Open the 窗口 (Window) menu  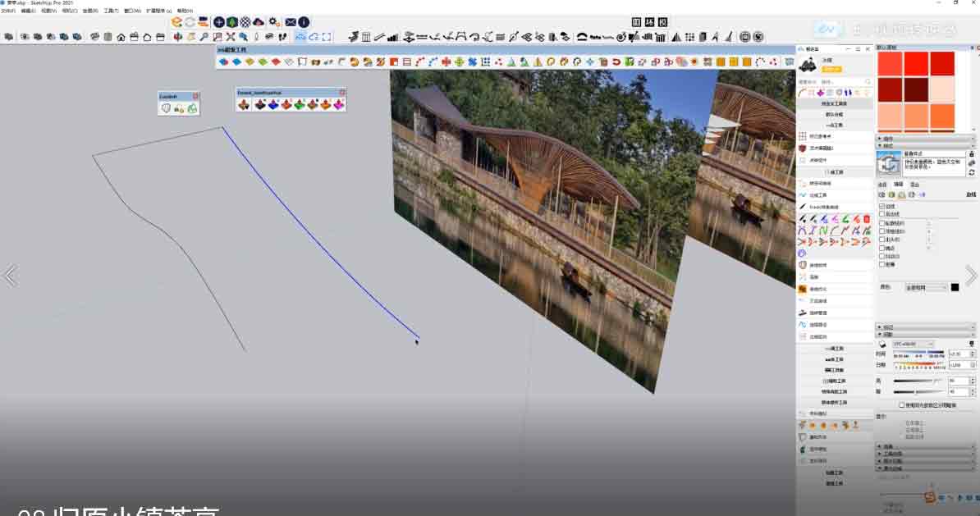tap(131, 11)
